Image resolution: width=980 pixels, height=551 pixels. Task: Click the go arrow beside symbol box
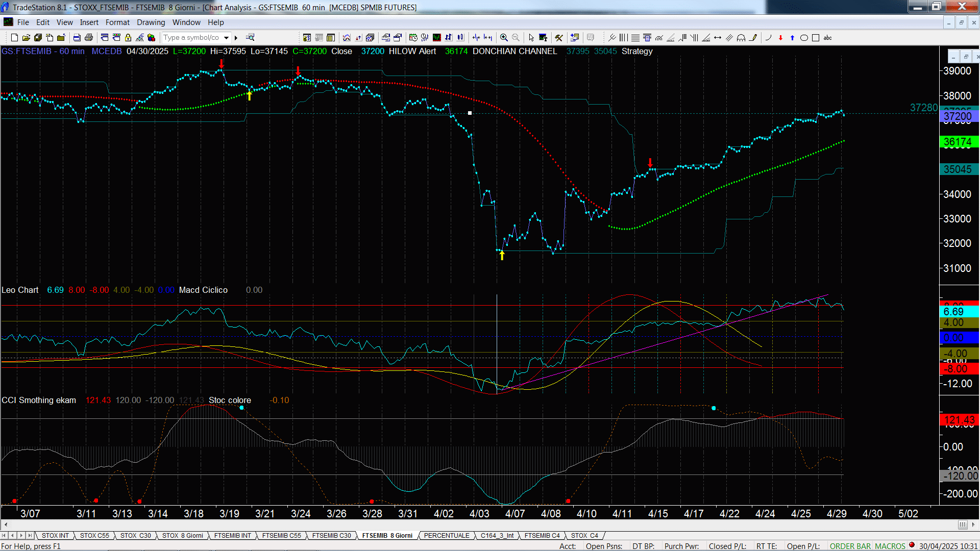tap(236, 37)
